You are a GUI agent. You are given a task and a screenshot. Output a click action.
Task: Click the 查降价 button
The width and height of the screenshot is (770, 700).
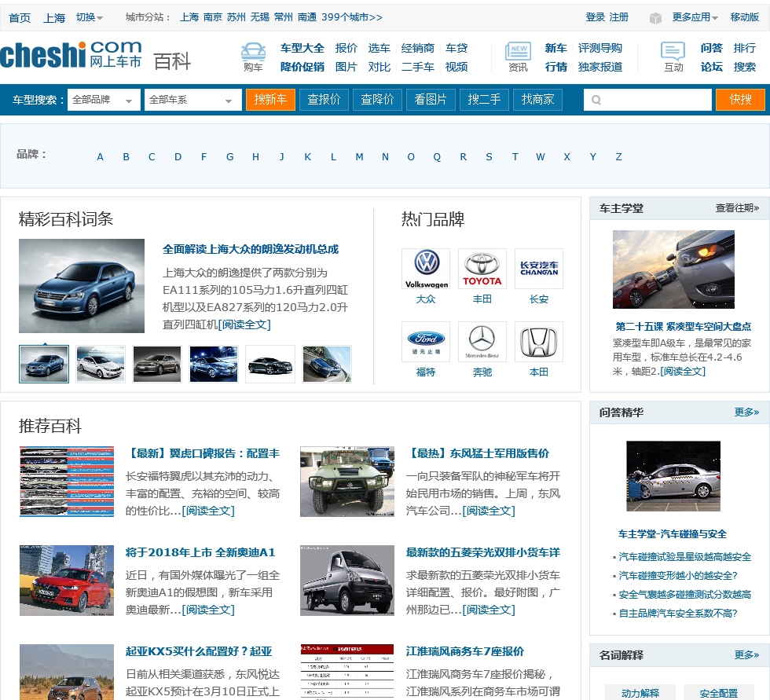[x=377, y=100]
